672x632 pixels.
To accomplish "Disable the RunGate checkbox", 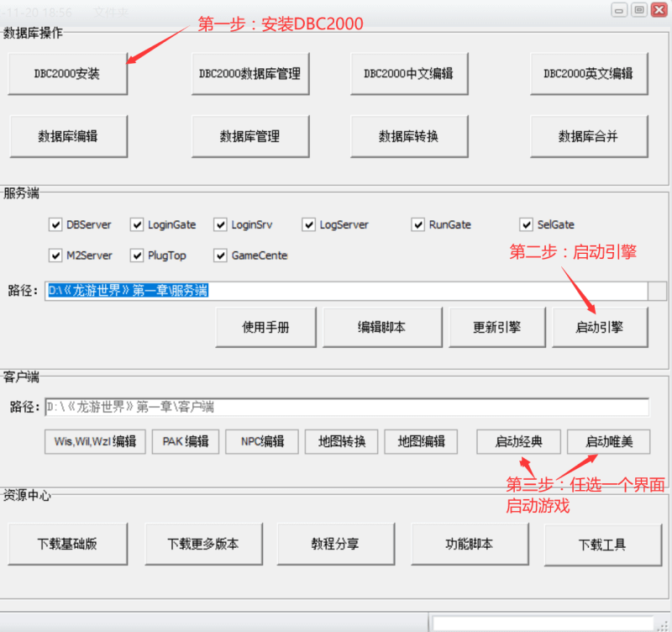I will pos(418,224).
